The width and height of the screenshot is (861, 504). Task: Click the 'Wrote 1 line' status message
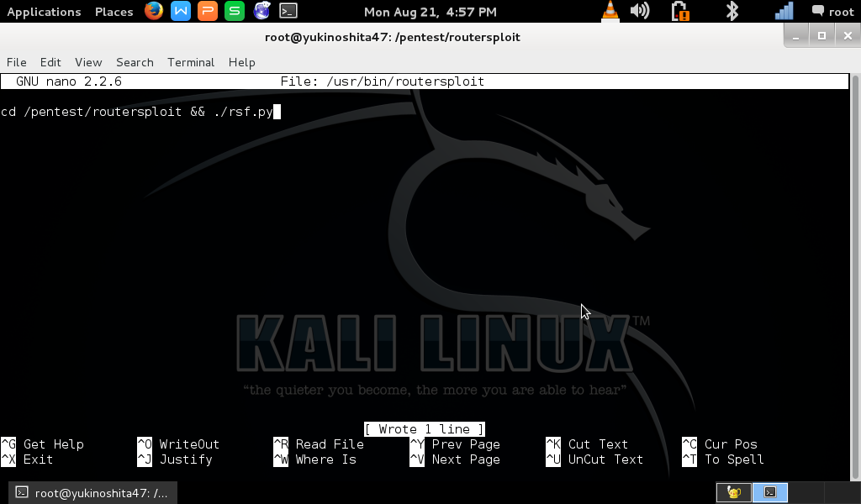click(x=424, y=429)
